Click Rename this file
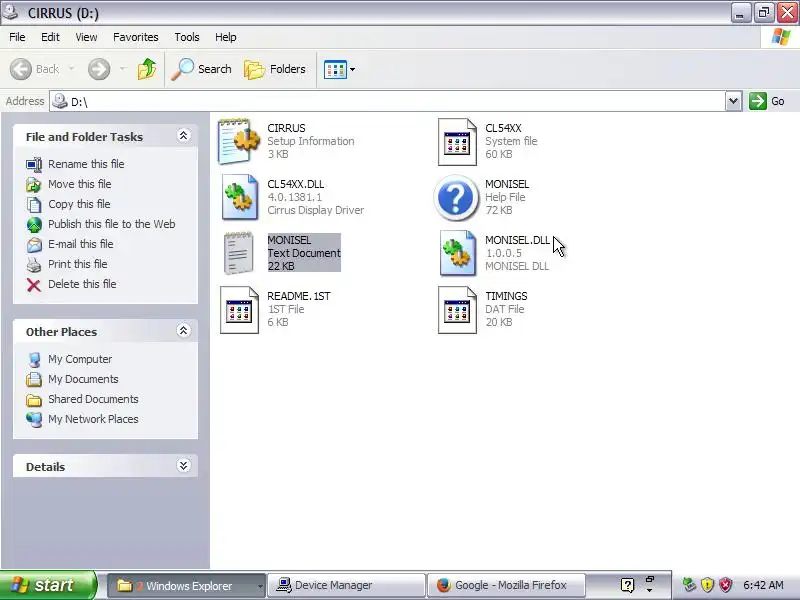Viewport: 800px width, 600px height. pyautogui.click(x=86, y=164)
